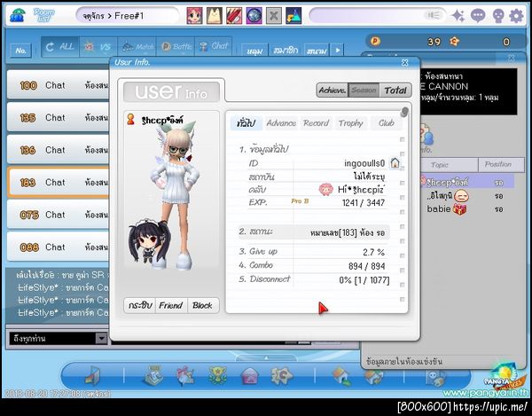
Task: Click the paperclip icon on User Info notepad
Action: point(403,112)
